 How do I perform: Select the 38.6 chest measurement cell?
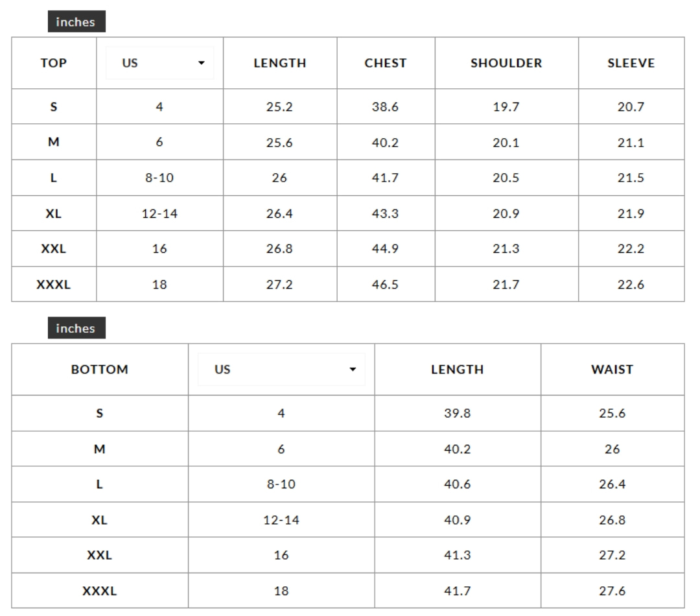point(385,107)
